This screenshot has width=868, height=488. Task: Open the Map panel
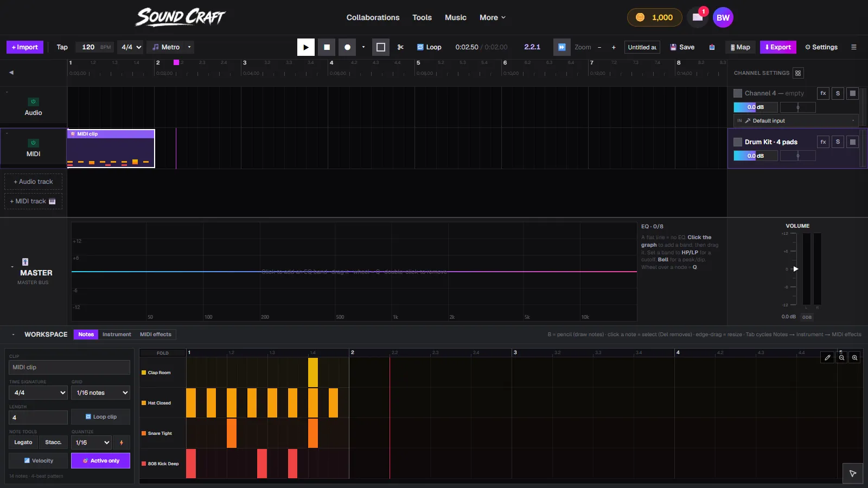pos(740,47)
